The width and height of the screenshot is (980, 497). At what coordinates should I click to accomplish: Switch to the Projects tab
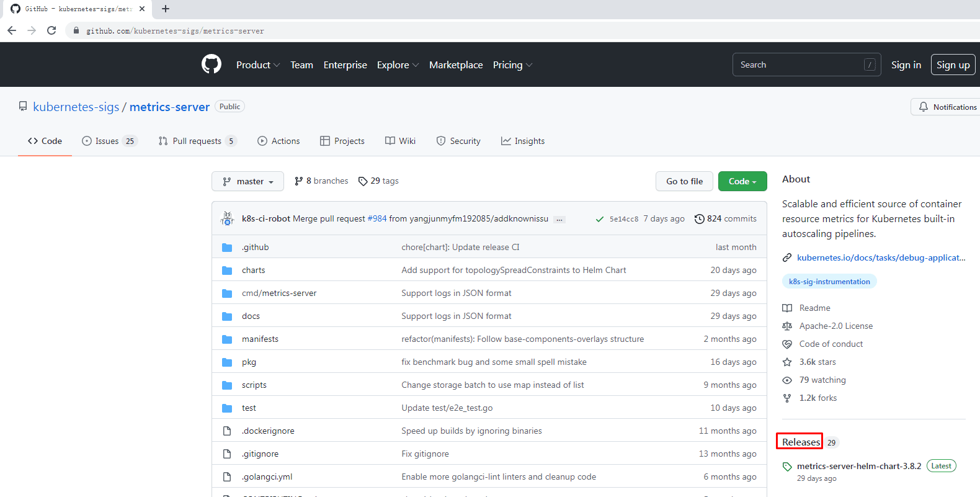tap(342, 141)
